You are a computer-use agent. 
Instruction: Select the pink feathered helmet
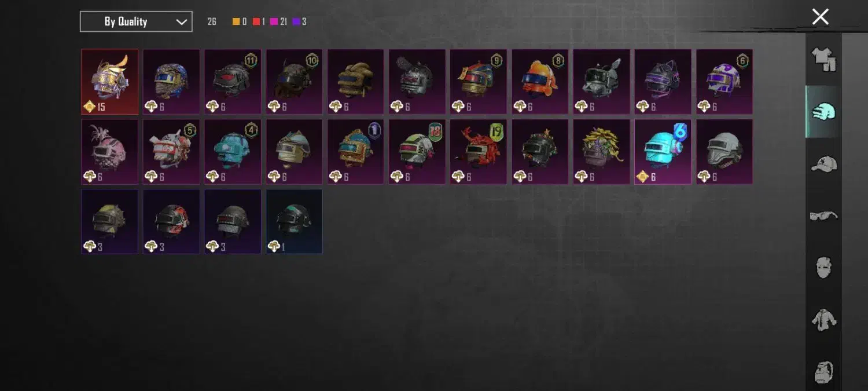coord(110,152)
